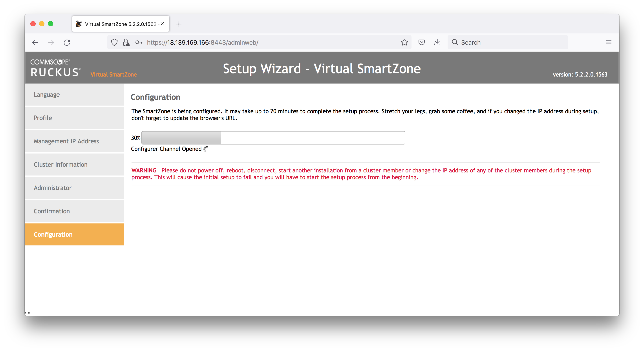Click the key permissions icon in address bar
The height and width of the screenshot is (351, 644).
(x=139, y=42)
